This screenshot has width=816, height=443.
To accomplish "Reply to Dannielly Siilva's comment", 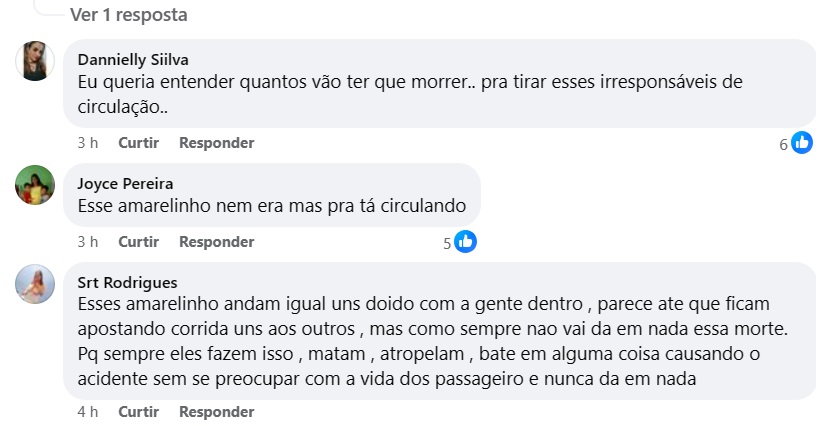I will (x=216, y=143).
